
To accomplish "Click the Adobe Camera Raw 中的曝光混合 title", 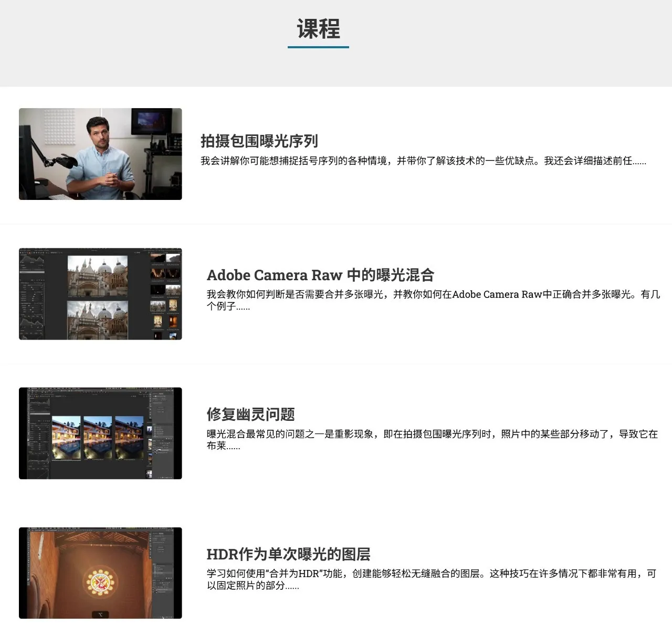I will click(x=321, y=275).
